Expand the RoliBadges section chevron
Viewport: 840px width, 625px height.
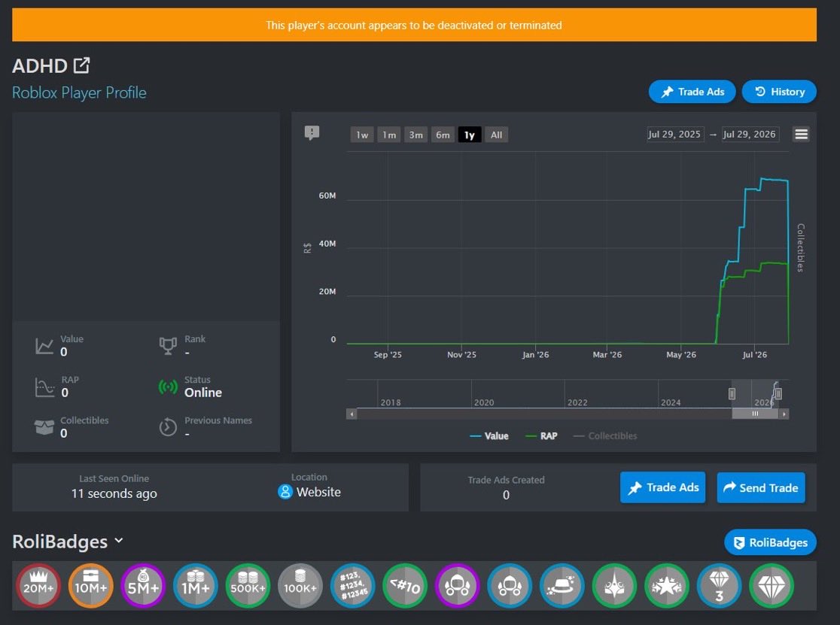119,541
